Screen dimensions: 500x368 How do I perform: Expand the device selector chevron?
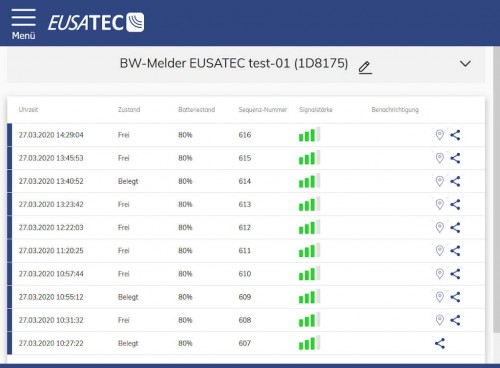coord(465,63)
